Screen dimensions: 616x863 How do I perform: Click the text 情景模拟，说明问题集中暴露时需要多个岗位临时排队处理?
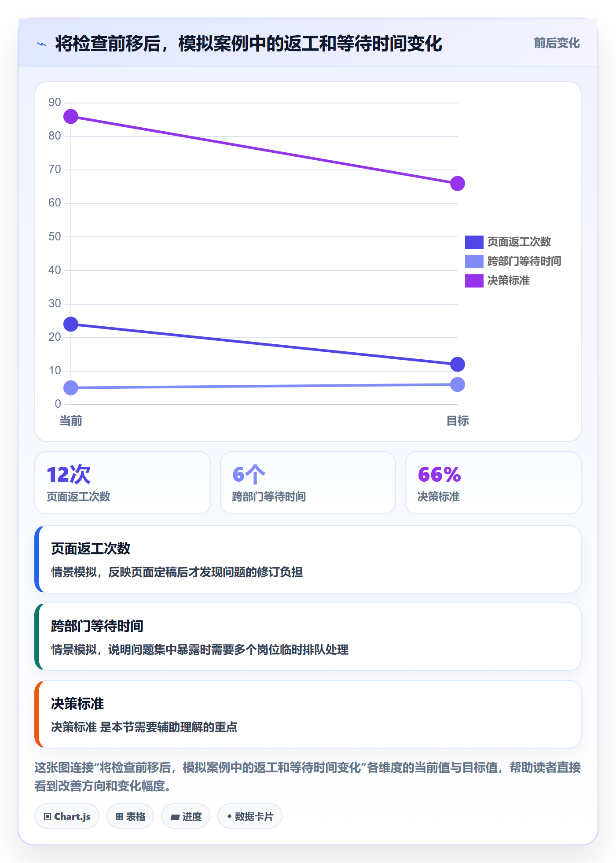tap(200, 649)
